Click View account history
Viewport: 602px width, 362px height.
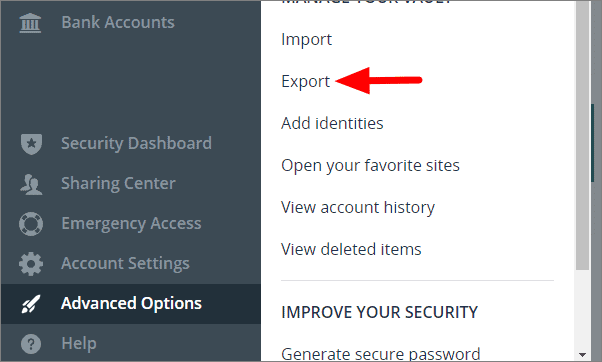(x=358, y=208)
